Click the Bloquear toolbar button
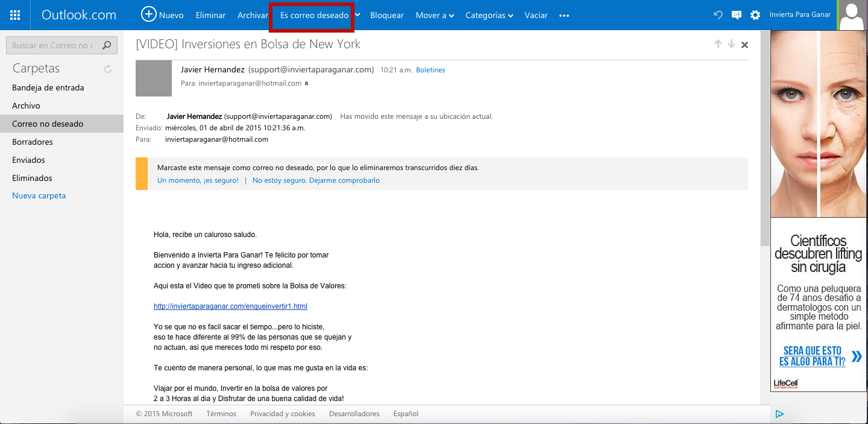Image resolution: width=868 pixels, height=424 pixels. click(387, 15)
